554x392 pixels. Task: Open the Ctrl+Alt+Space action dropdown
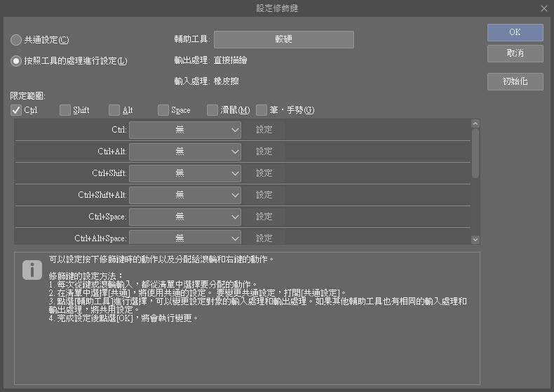[x=185, y=237]
